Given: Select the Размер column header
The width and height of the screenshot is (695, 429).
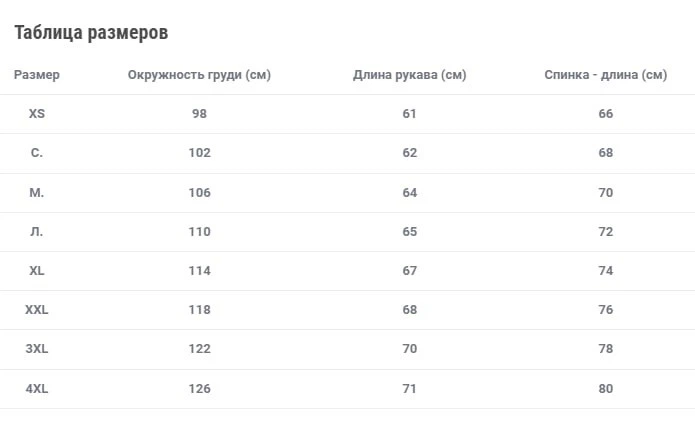Looking at the screenshot, I should click(37, 74).
